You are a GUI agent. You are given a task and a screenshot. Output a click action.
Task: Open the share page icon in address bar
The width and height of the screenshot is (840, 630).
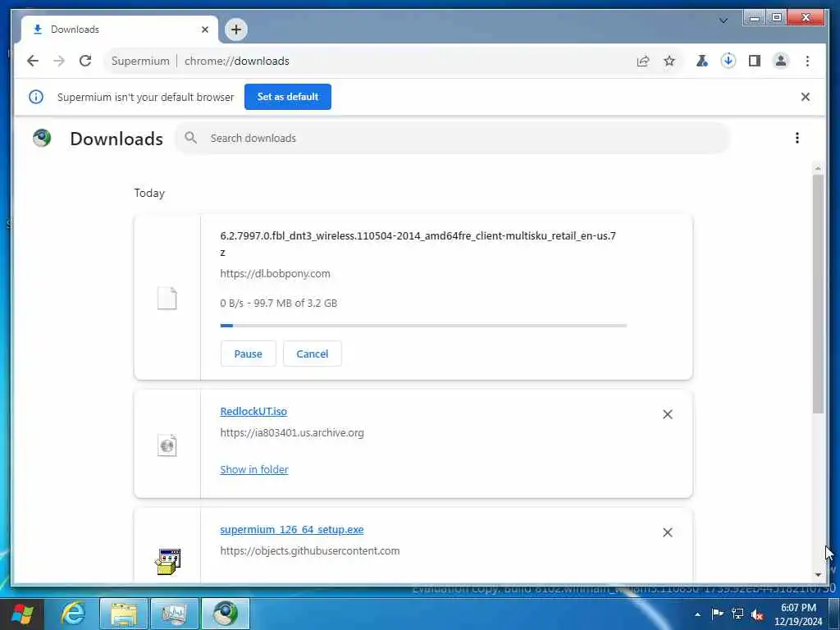pyautogui.click(x=643, y=61)
